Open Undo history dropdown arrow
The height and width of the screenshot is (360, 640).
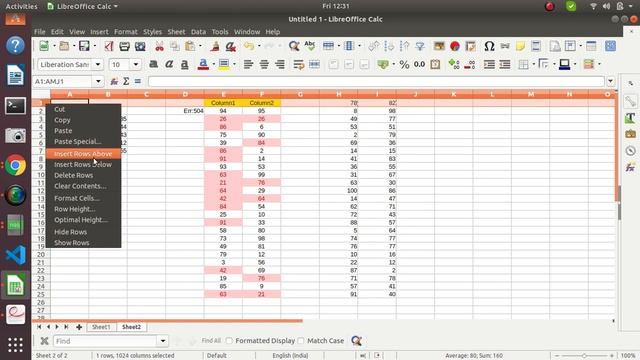259,46
